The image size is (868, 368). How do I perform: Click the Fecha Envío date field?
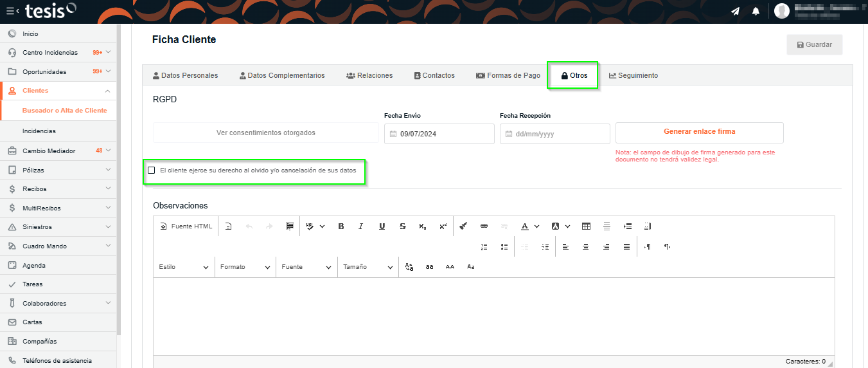click(439, 134)
